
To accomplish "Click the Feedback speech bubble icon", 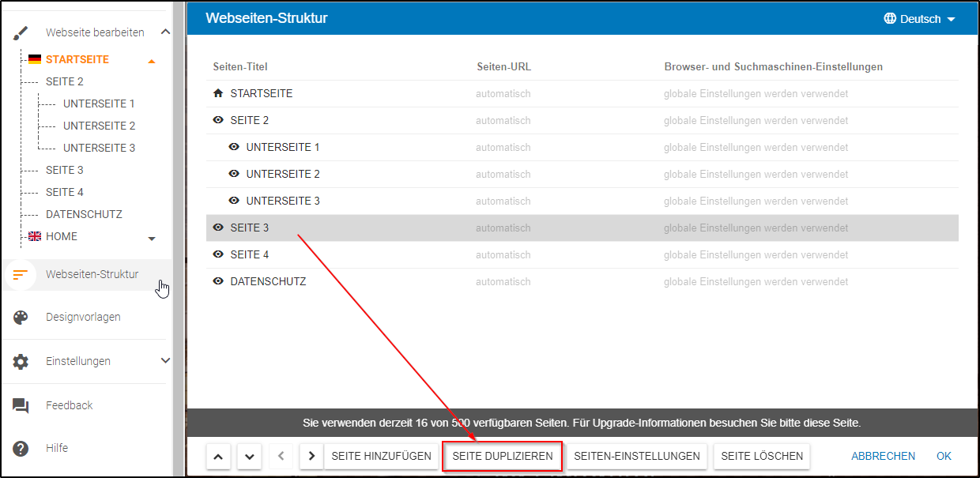I will coord(20,405).
